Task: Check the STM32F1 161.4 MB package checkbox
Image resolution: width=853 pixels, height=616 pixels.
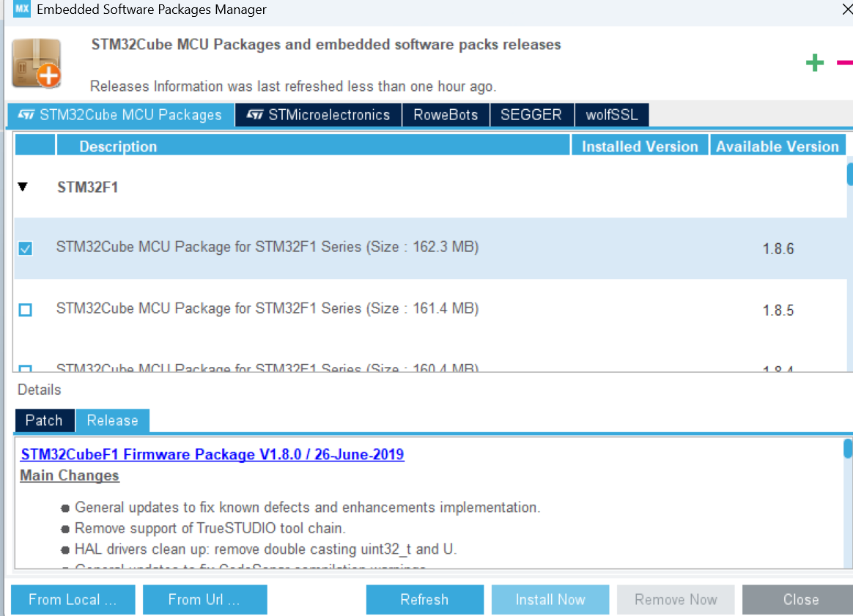Action: 25,310
